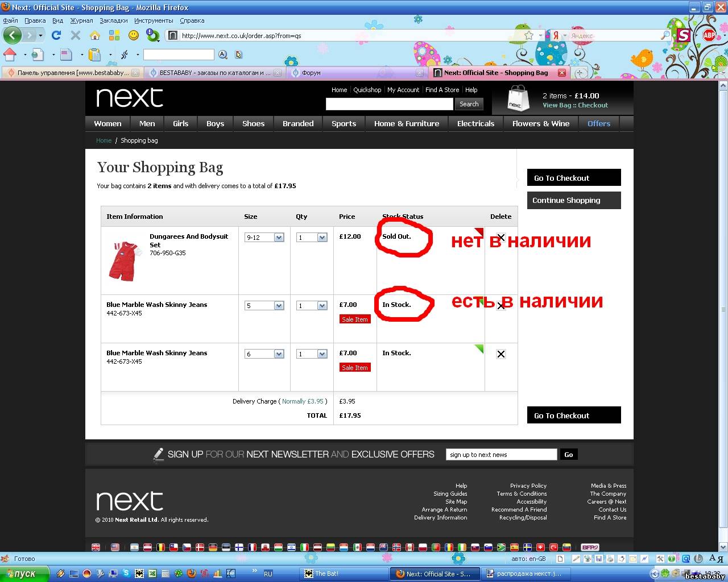Image resolution: width=728 pixels, height=582 pixels.
Task: Open the Закладки menu
Action: coord(114,20)
